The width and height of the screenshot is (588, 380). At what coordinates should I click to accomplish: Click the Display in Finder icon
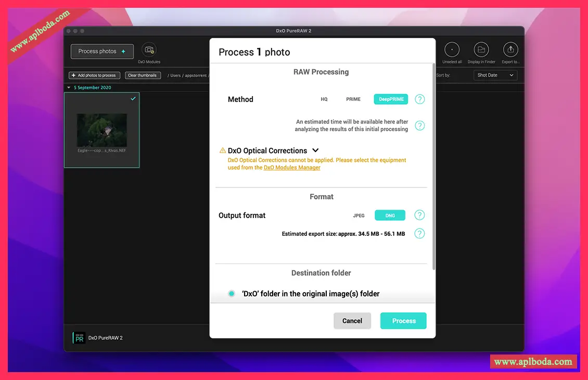point(481,50)
